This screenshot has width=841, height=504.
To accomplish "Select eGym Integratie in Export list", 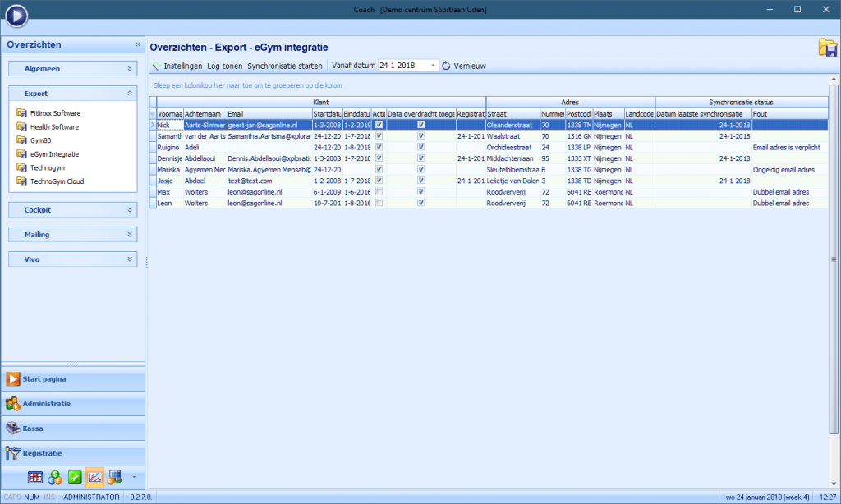I will pos(56,153).
